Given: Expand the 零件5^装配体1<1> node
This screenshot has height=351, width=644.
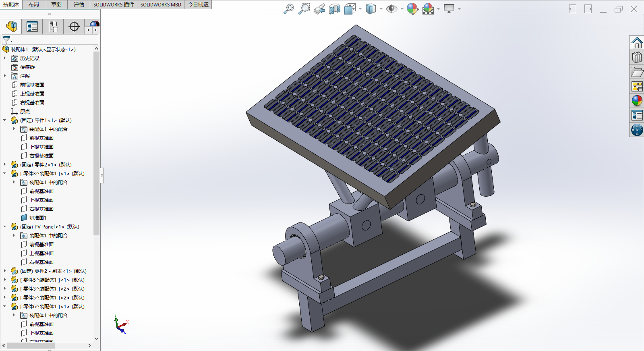Looking at the screenshot, I should pyautogui.click(x=5, y=280).
